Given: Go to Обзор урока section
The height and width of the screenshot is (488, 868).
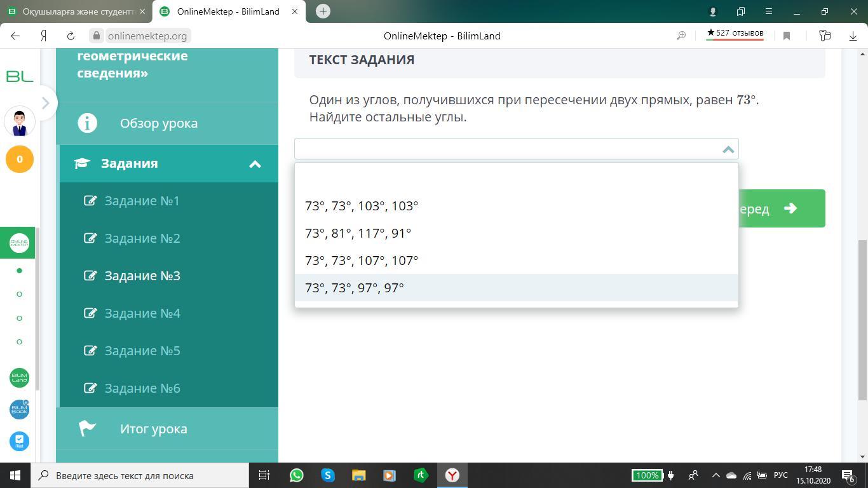Looking at the screenshot, I should (x=158, y=123).
